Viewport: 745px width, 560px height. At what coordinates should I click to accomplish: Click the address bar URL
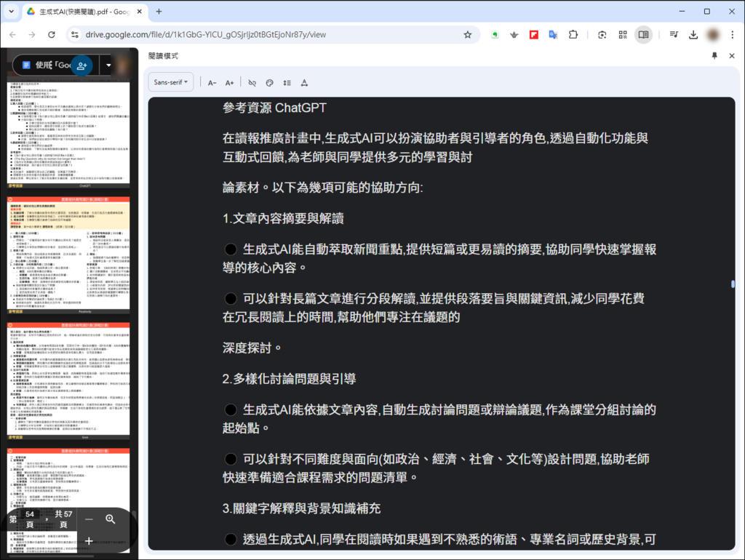[205, 35]
